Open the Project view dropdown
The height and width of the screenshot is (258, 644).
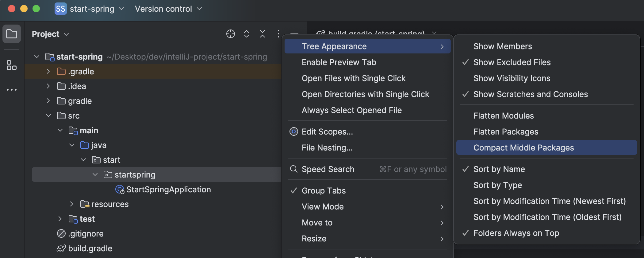pyautogui.click(x=51, y=34)
